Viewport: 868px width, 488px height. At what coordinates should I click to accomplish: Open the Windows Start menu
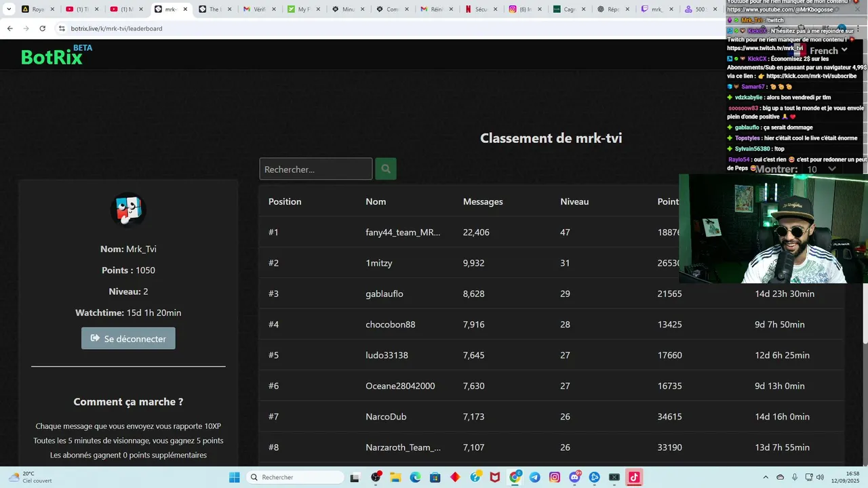pyautogui.click(x=234, y=477)
